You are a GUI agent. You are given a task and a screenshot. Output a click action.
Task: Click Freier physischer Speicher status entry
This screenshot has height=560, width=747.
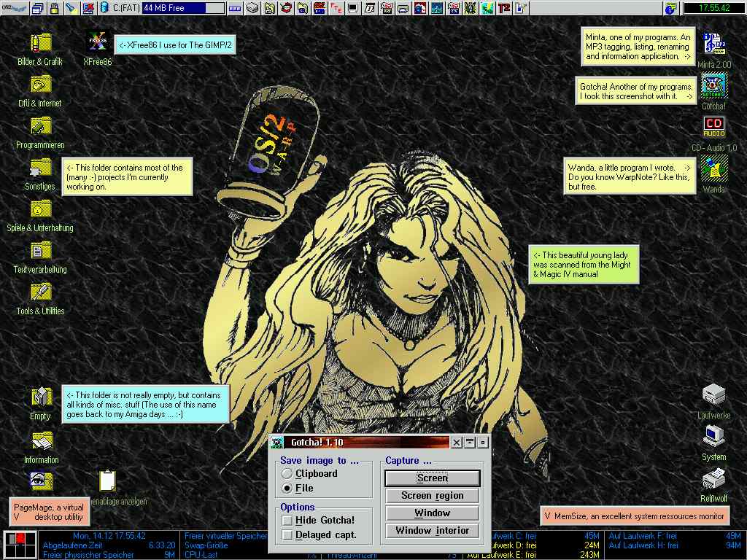(109, 555)
